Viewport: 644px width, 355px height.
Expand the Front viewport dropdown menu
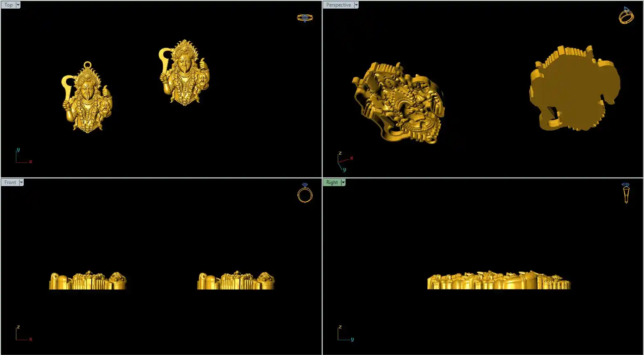tap(21, 182)
